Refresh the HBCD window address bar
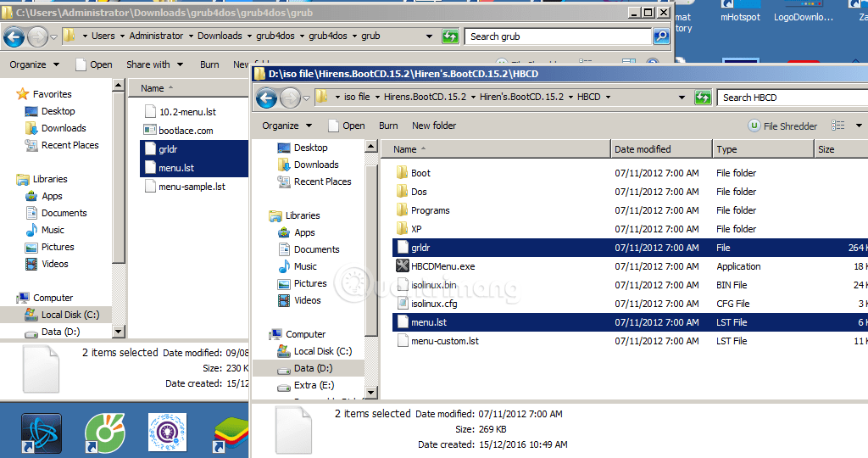 pyautogui.click(x=703, y=98)
